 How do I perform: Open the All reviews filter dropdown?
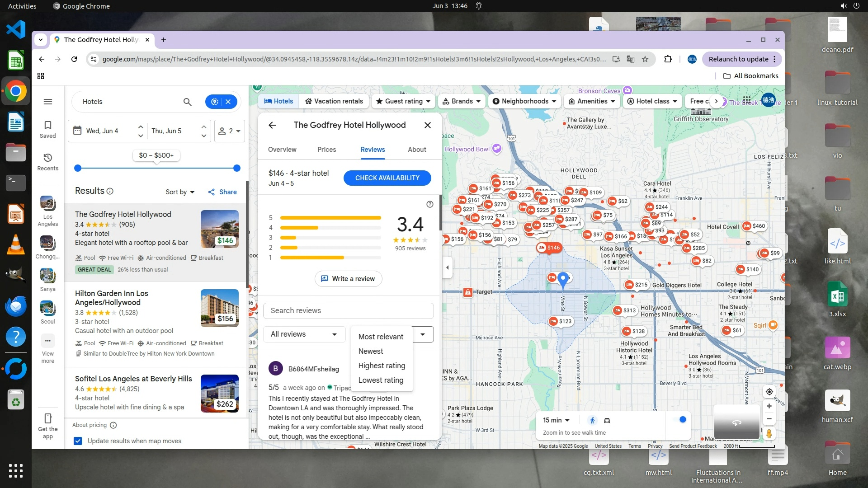pyautogui.click(x=304, y=334)
